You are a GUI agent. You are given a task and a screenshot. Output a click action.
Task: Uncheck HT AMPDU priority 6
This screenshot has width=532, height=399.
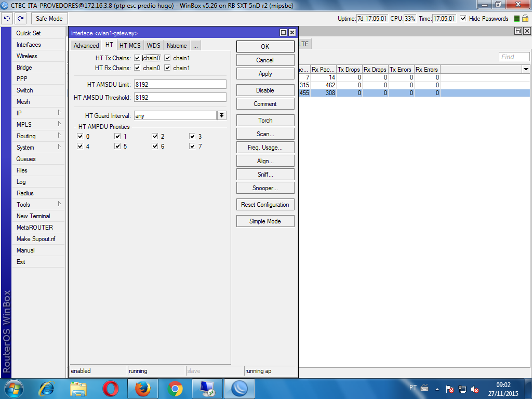tap(155, 146)
